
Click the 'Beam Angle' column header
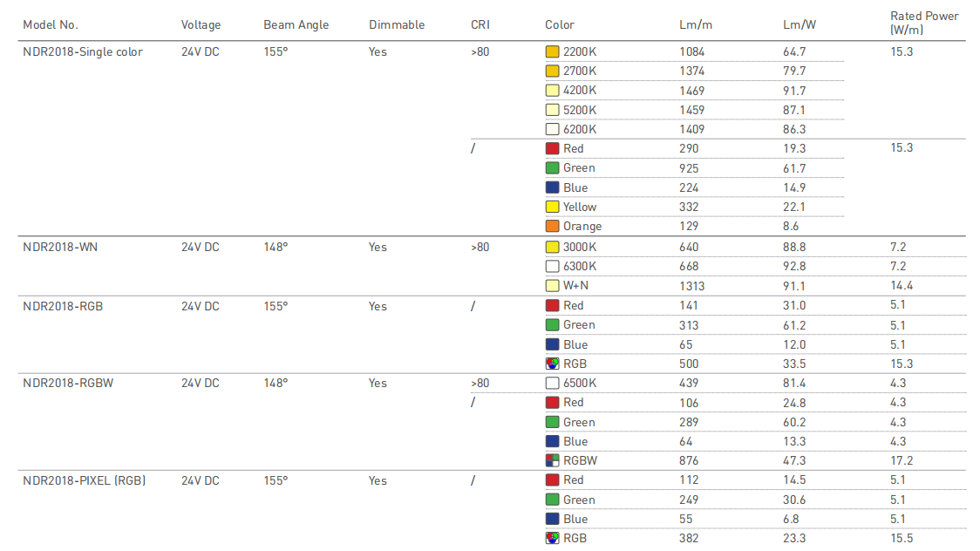(296, 25)
